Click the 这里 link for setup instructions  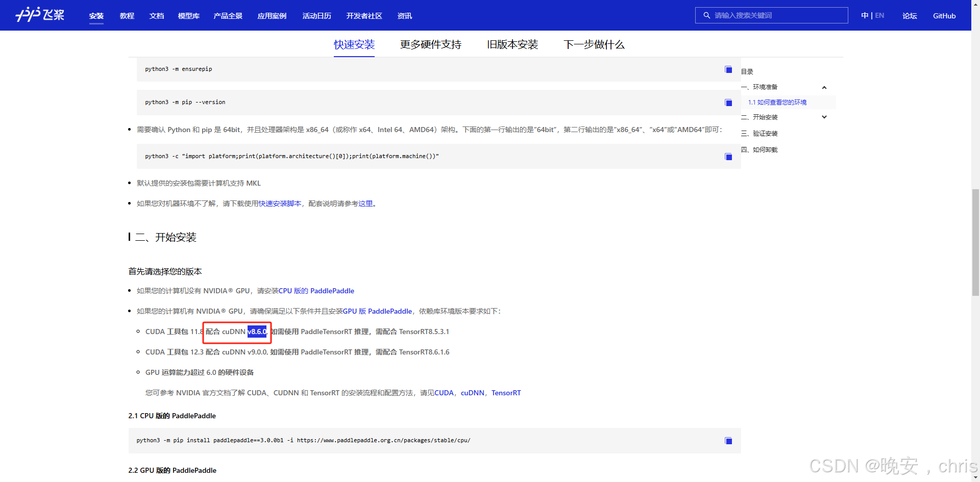pyautogui.click(x=366, y=203)
